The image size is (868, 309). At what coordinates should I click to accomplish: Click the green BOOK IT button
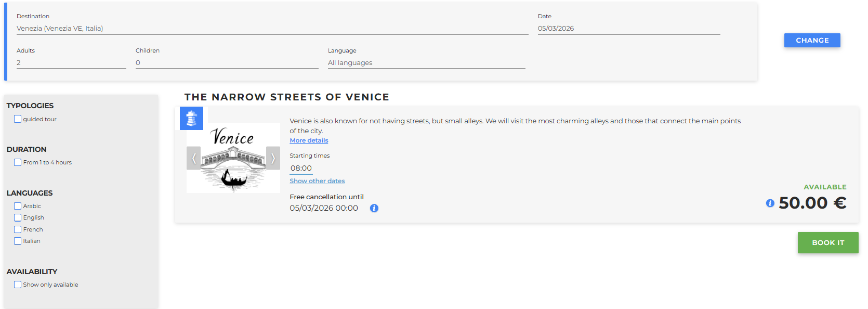click(x=827, y=242)
